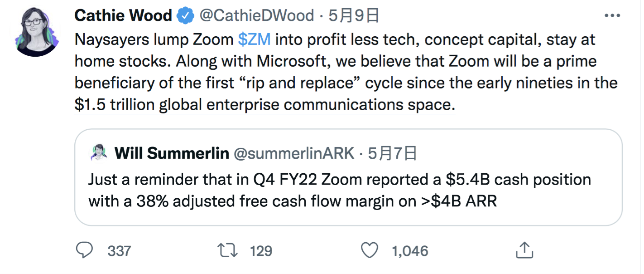
Task: Click Will Summerlin's small avatar
Action: click(99, 153)
